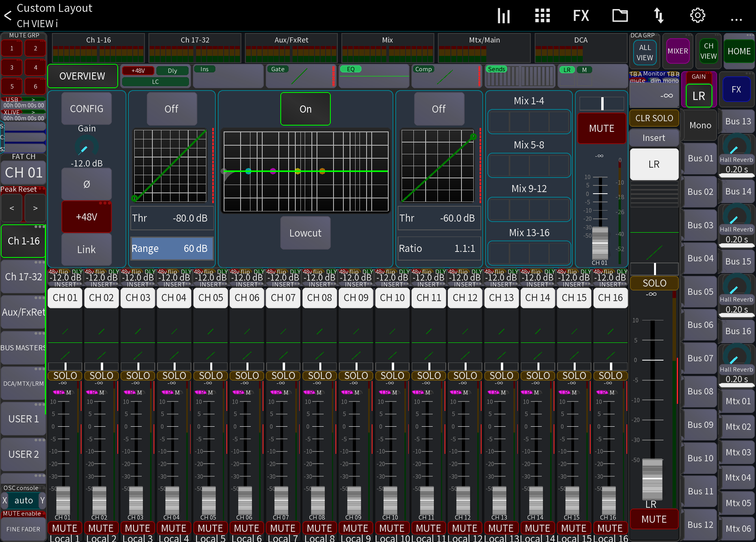
Task: Mute channel CH 05 on the strip
Action: pyautogui.click(x=210, y=528)
